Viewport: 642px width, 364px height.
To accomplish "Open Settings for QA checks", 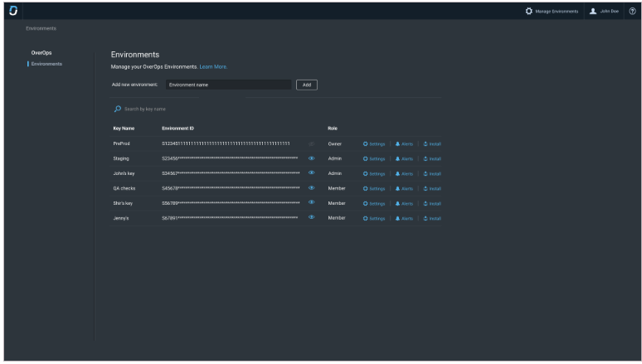I will tap(374, 189).
